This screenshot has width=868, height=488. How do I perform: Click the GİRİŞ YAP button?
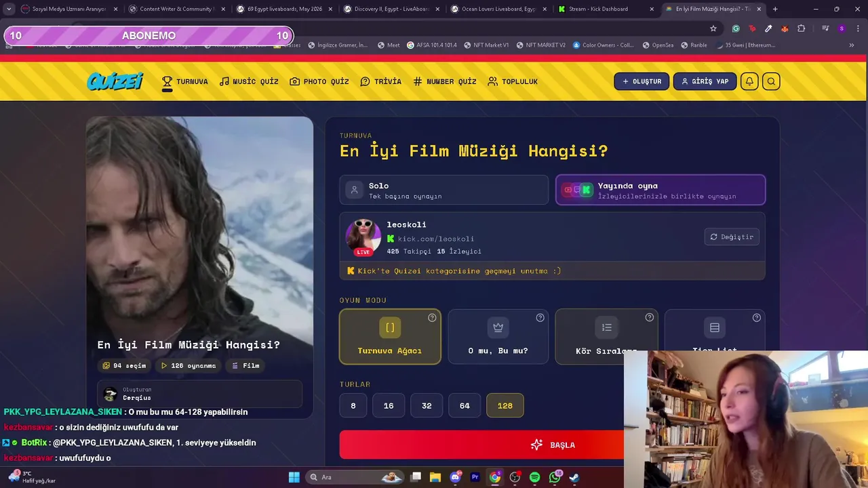(x=705, y=81)
